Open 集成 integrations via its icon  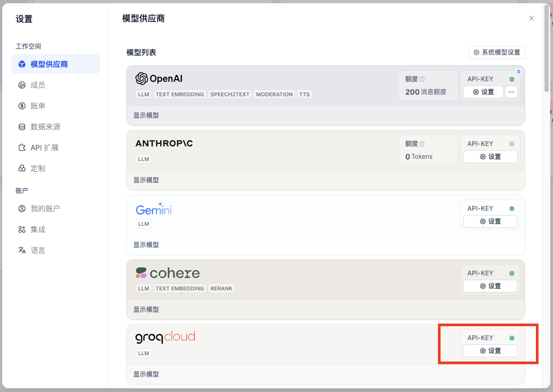coord(21,229)
